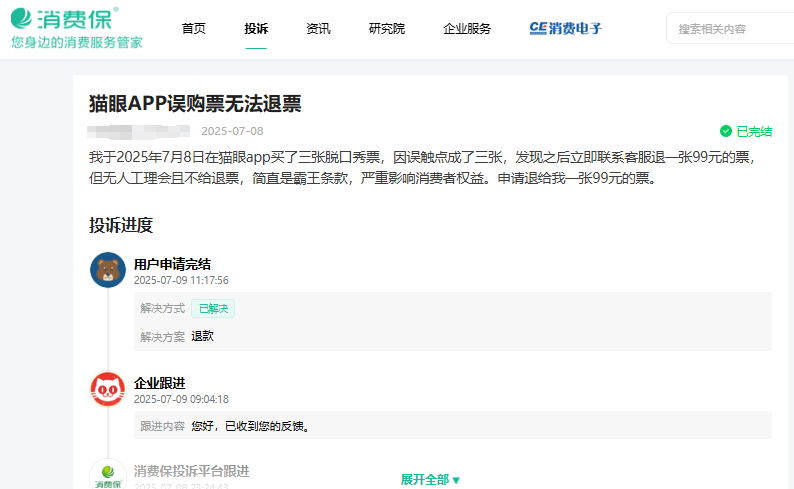
Task: Click the 跟进内容 label
Action: pyautogui.click(x=163, y=426)
